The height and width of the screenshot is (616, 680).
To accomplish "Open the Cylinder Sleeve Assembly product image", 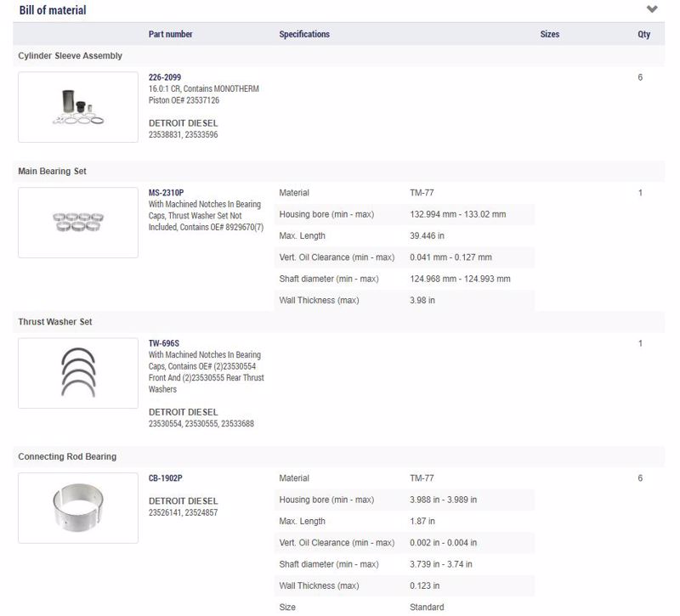I will point(78,107).
